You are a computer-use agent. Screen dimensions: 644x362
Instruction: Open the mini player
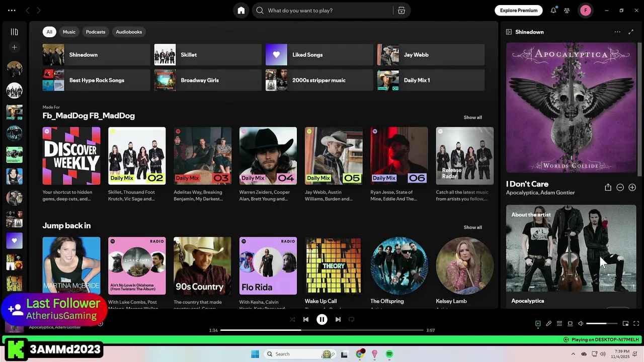(x=625, y=324)
